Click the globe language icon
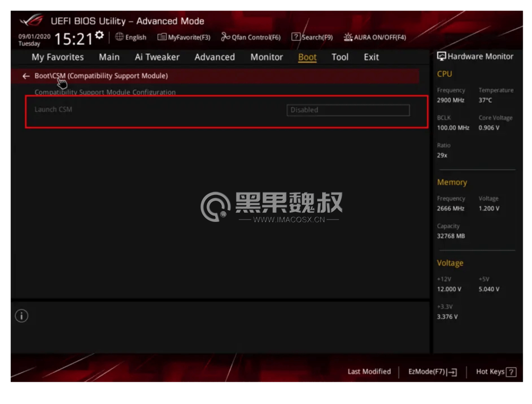 click(119, 36)
